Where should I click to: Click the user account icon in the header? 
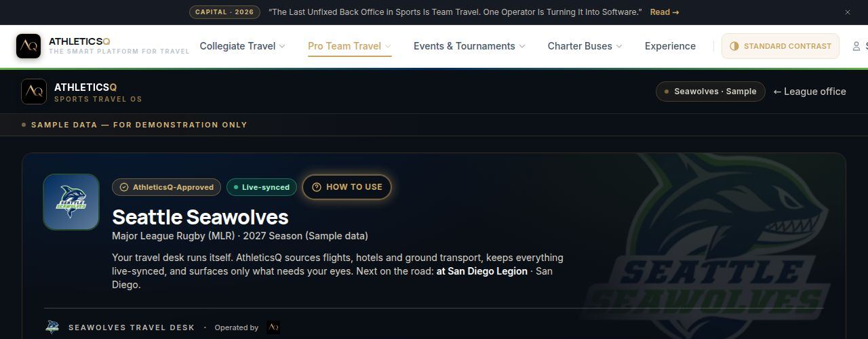coord(856,46)
